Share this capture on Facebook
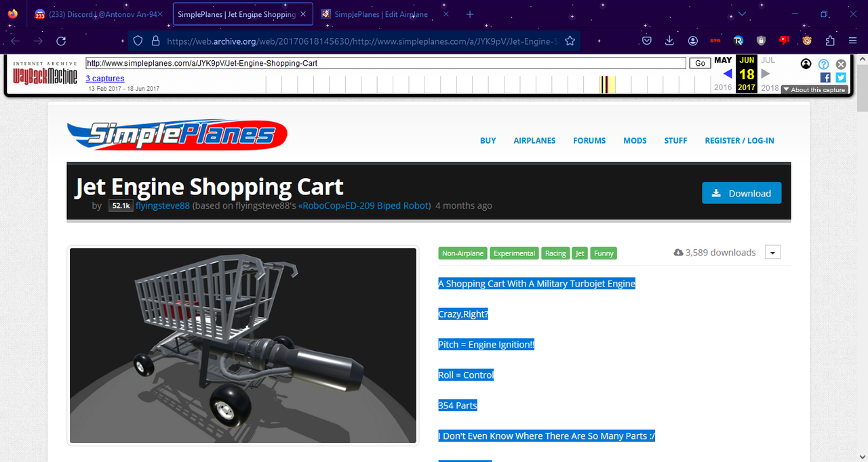The width and height of the screenshot is (868, 462). [x=825, y=77]
